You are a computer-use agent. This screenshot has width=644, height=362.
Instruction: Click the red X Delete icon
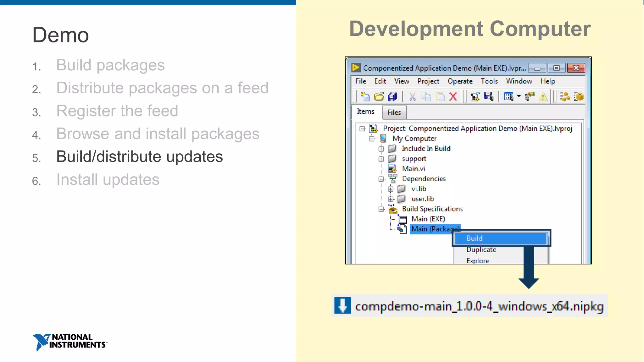click(x=453, y=96)
